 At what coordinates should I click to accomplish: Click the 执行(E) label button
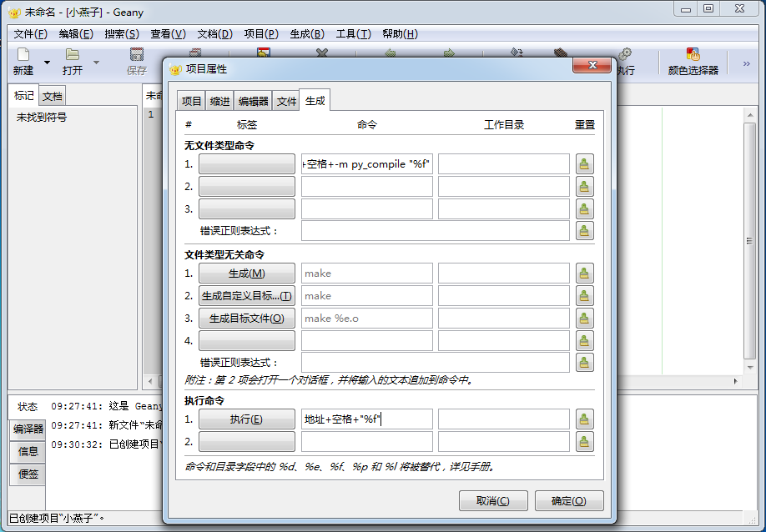coord(247,419)
